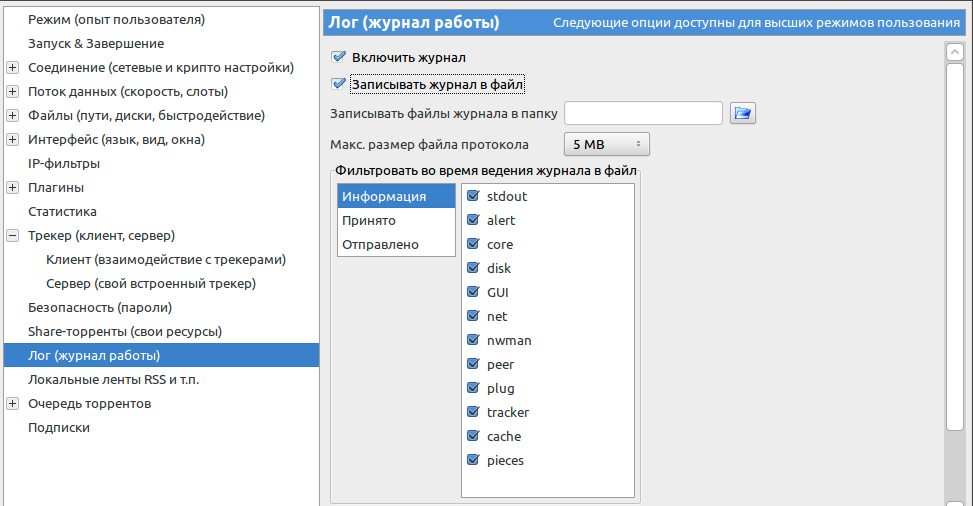973x506 pixels.
Task: Select Файлы (пути, диски, быстродействие)
Action: pyautogui.click(x=146, y=115)
